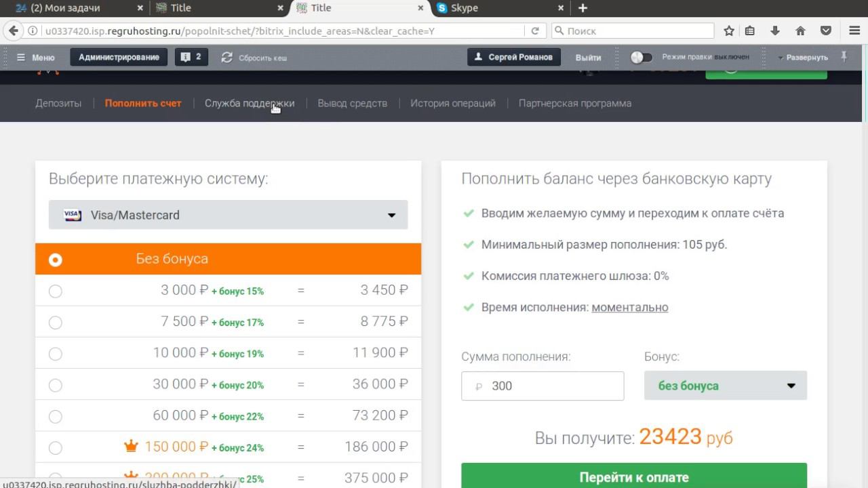Open the Служба поддержки menu item
The width and height of the screenshot is (868, 488).
click(250, 103)
